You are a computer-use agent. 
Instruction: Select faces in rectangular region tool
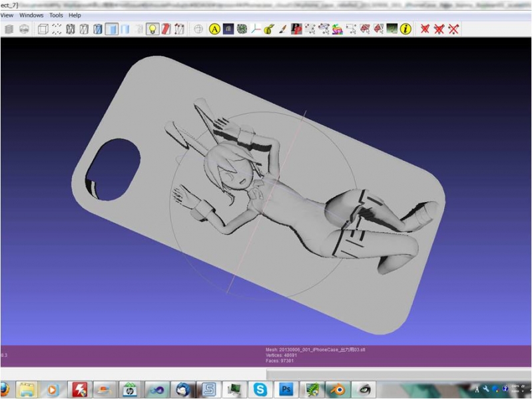pos(365,29)
